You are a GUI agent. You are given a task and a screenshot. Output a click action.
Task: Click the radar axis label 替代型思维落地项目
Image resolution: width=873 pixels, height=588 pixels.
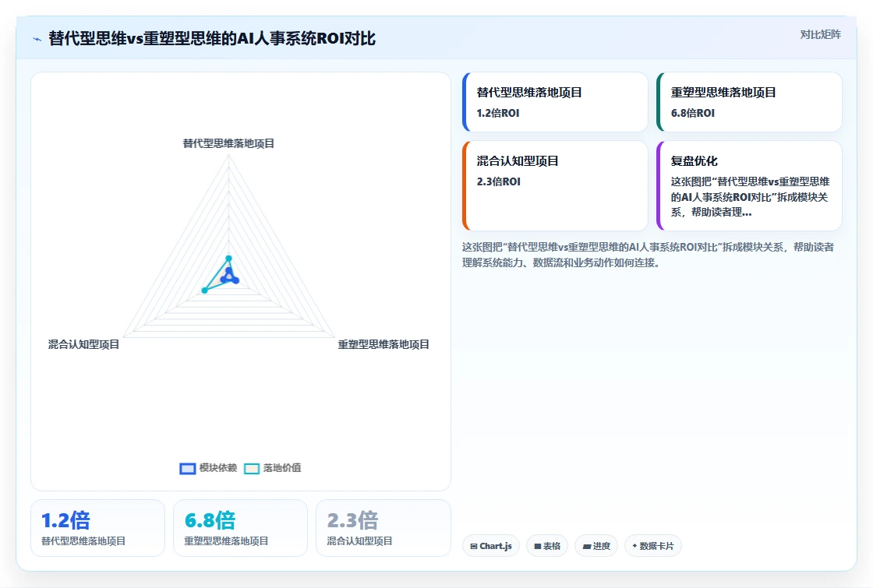tap(228, 143)
